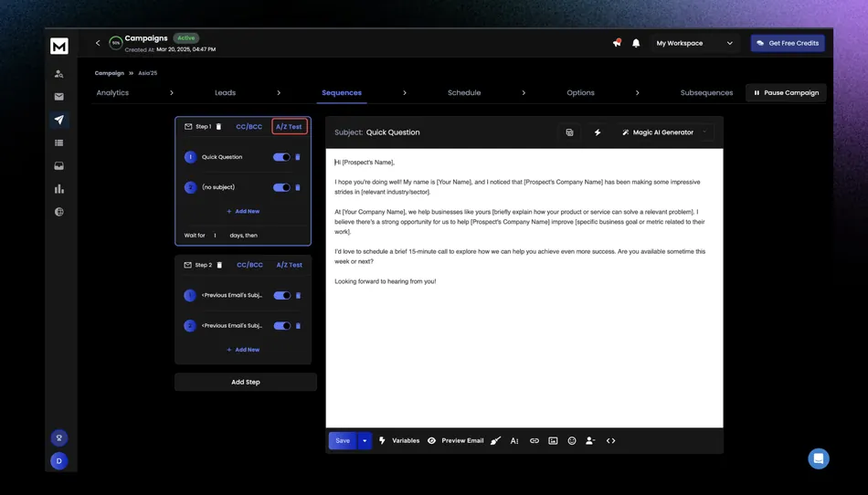Toggle first Step 2 variant switch

[282, 295]
